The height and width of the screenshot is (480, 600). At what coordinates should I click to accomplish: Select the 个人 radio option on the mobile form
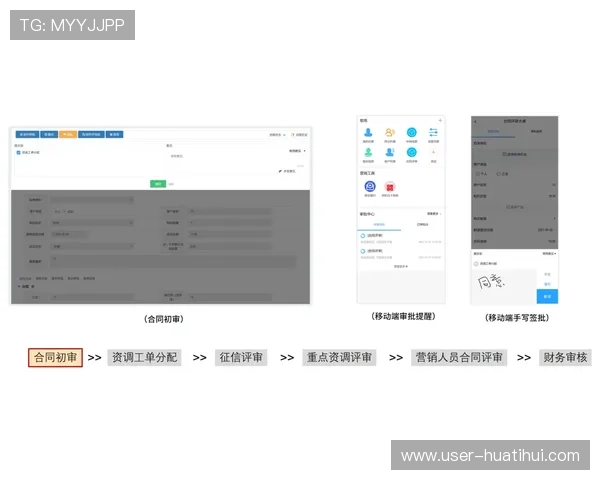pos(481,174)
